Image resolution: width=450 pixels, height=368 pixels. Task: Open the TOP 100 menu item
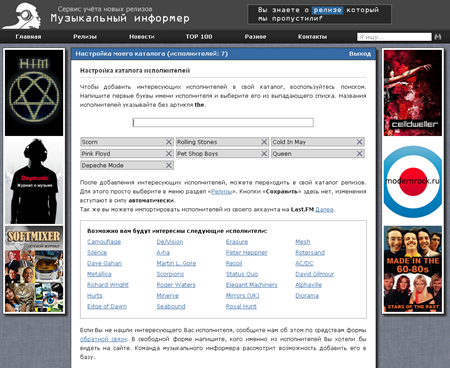click(199, 37)
